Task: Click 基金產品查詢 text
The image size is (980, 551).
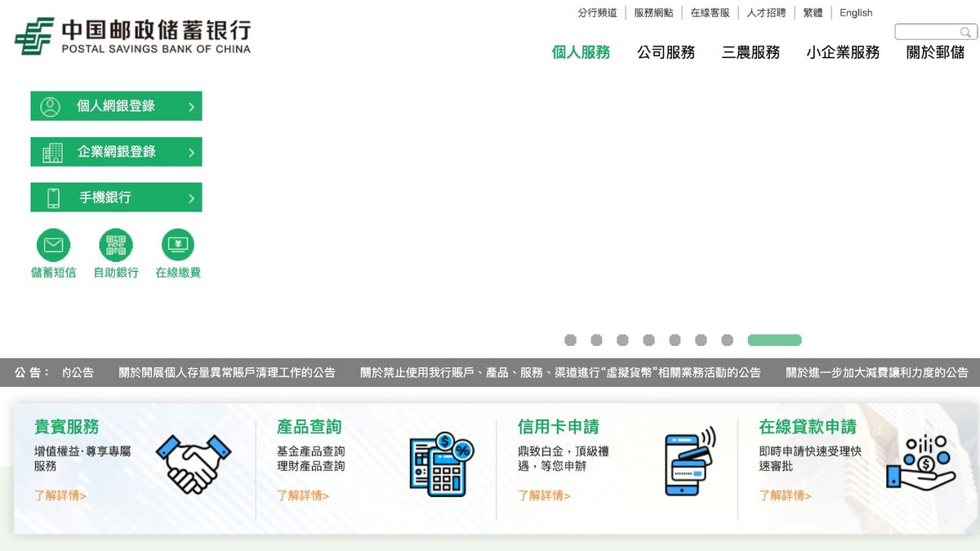Action: (x=311, y=451)
